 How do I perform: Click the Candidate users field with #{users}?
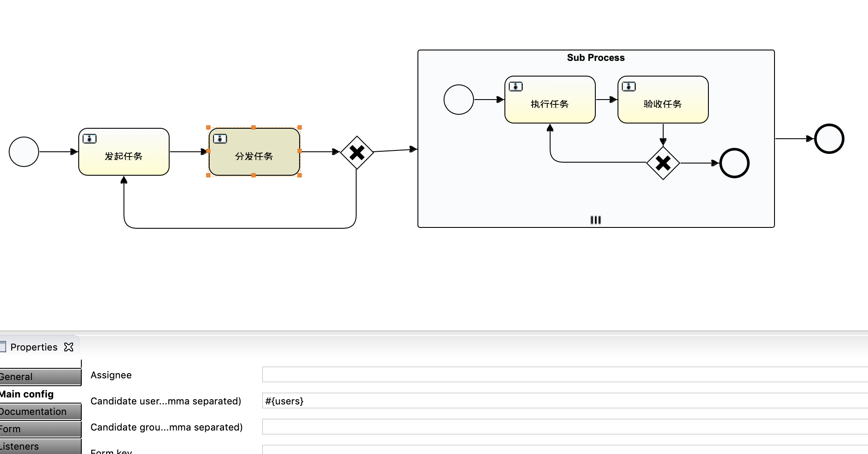click(x=565, y=401)
